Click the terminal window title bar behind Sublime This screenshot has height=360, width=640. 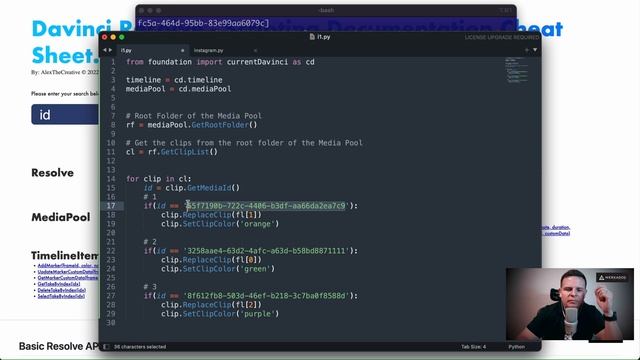tap(326, 10)
